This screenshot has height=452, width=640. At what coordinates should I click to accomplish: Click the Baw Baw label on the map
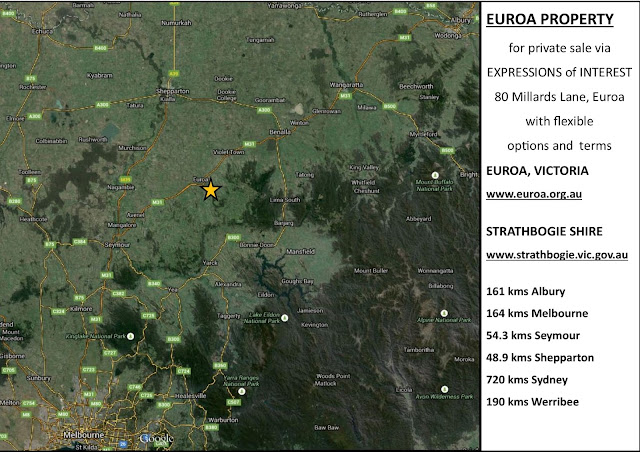[x=327, y=428]
